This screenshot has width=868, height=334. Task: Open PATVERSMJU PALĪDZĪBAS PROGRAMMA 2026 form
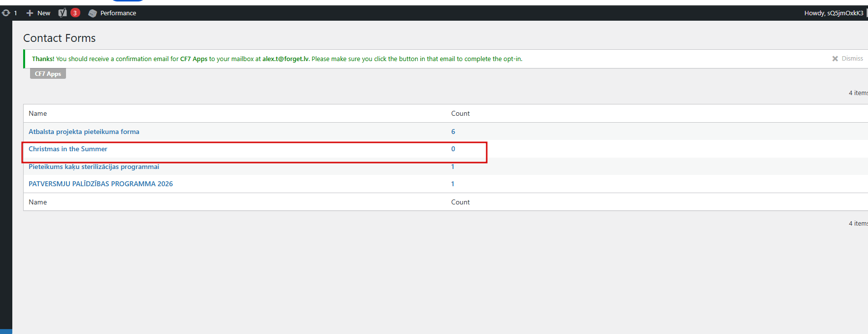[100, 184]
